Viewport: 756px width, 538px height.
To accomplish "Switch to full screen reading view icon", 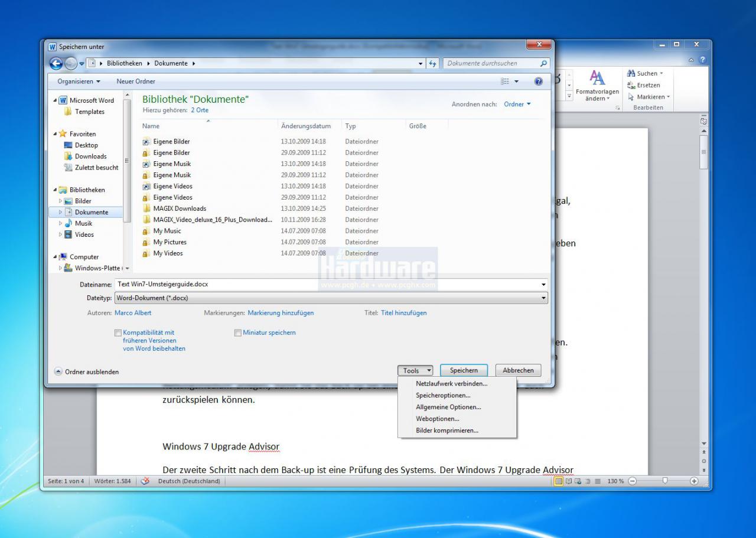I will tap(568, 481).
